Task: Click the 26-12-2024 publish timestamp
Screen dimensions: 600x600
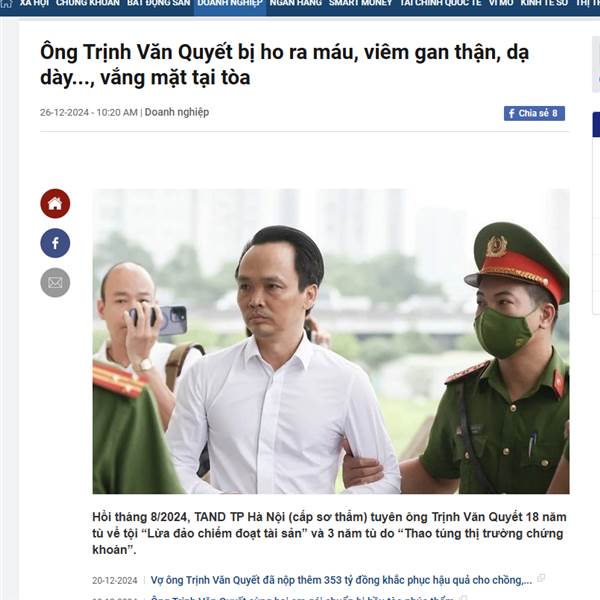Action: [89, 112]
